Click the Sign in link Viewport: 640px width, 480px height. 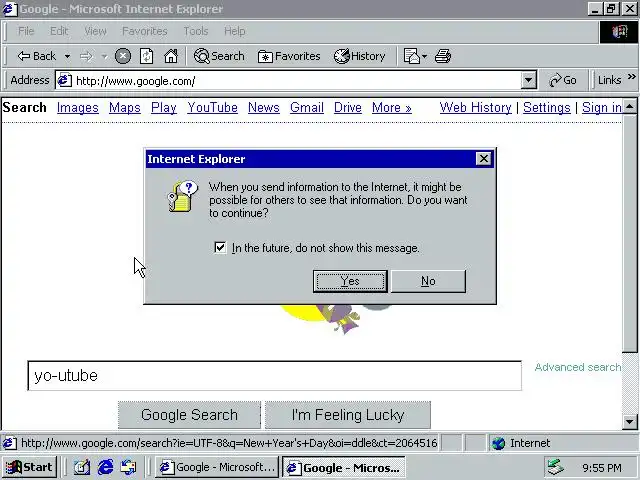tap(602, 107)
